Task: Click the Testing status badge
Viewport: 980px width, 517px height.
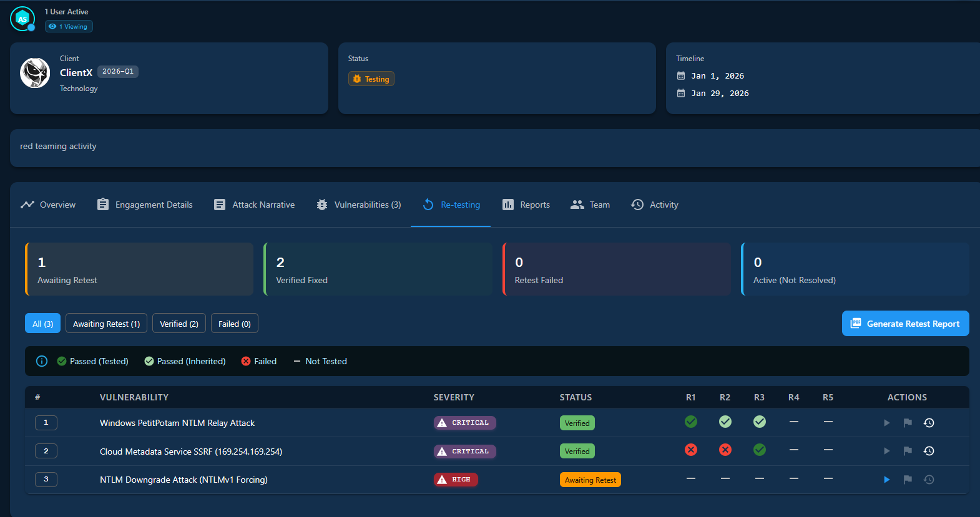Action: coord(371,79)
